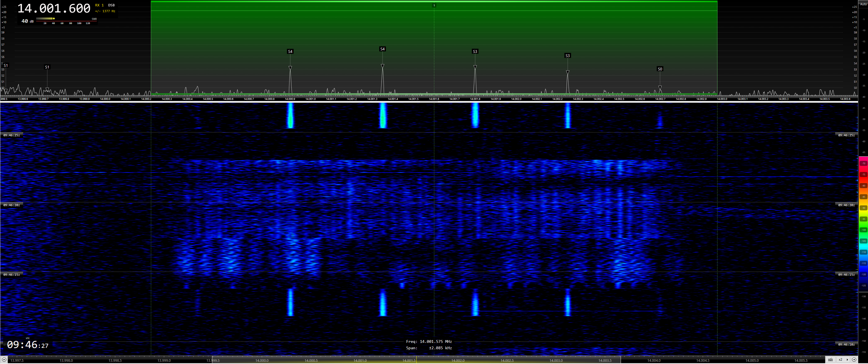Click the S1 peak marker near 13.999.7
The image size is (868, 364).
47,67
